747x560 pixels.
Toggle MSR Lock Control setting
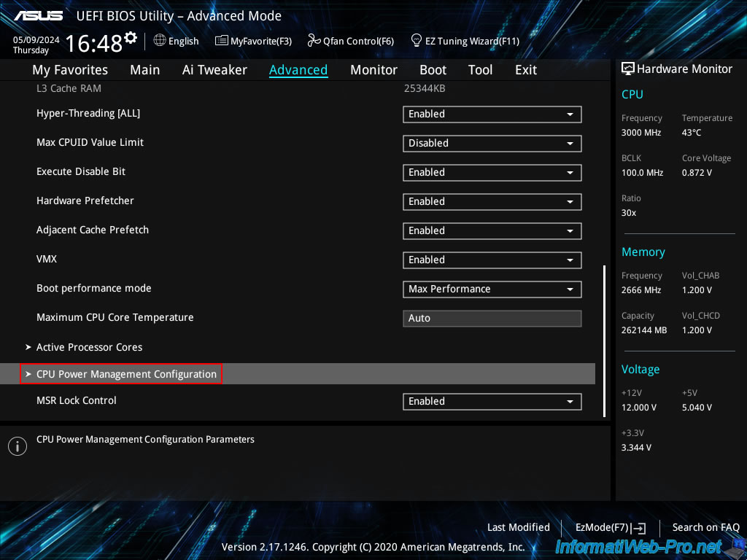(x=492, y=402)
